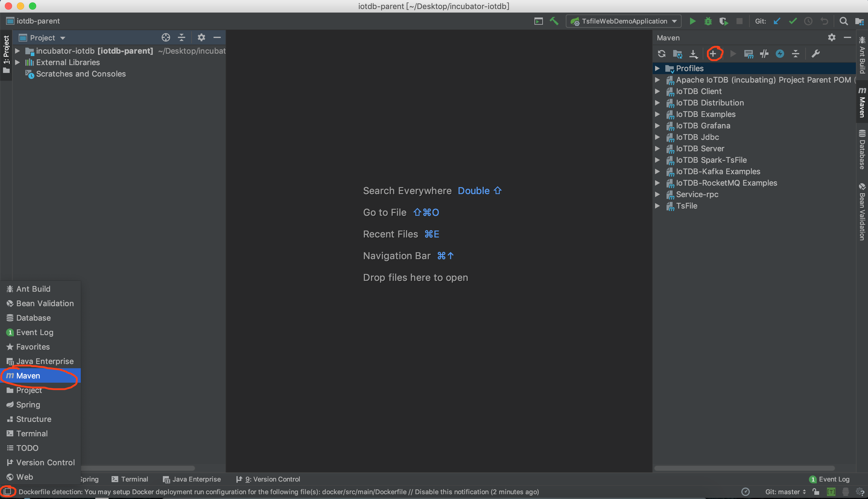868x499 pixels.
Task: Click Locate target icon in Project panel
Action: coord(166,37)
